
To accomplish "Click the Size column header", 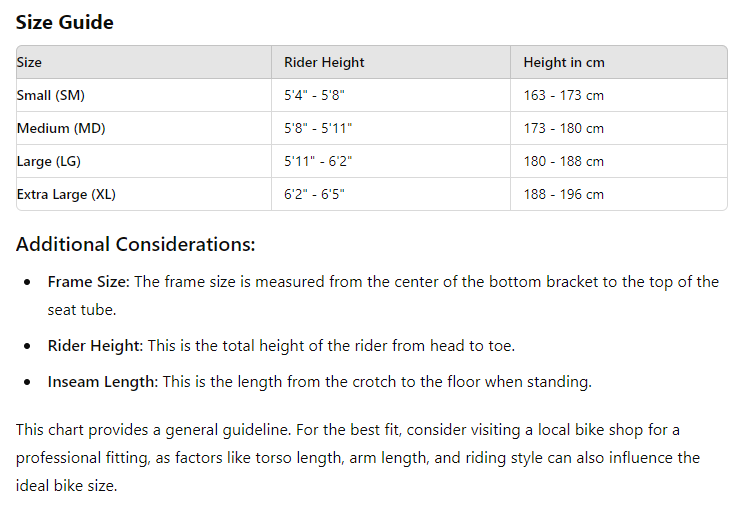I will tap(30, 62).
